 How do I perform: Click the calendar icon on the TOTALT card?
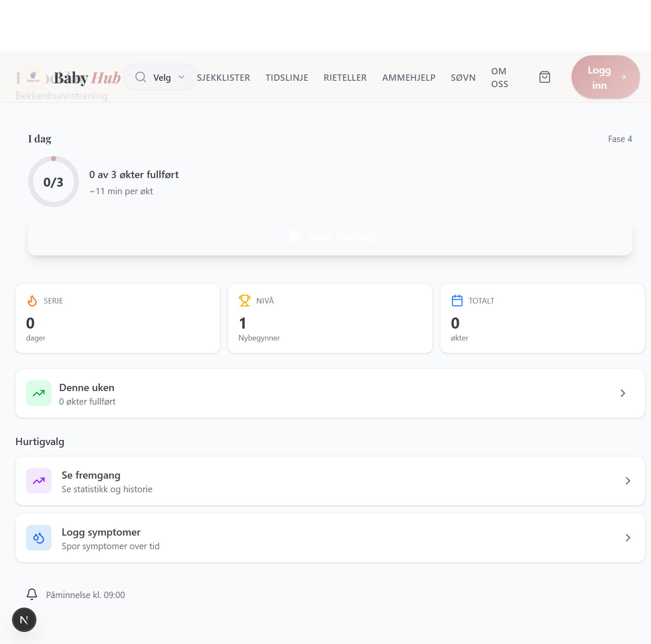457,301
